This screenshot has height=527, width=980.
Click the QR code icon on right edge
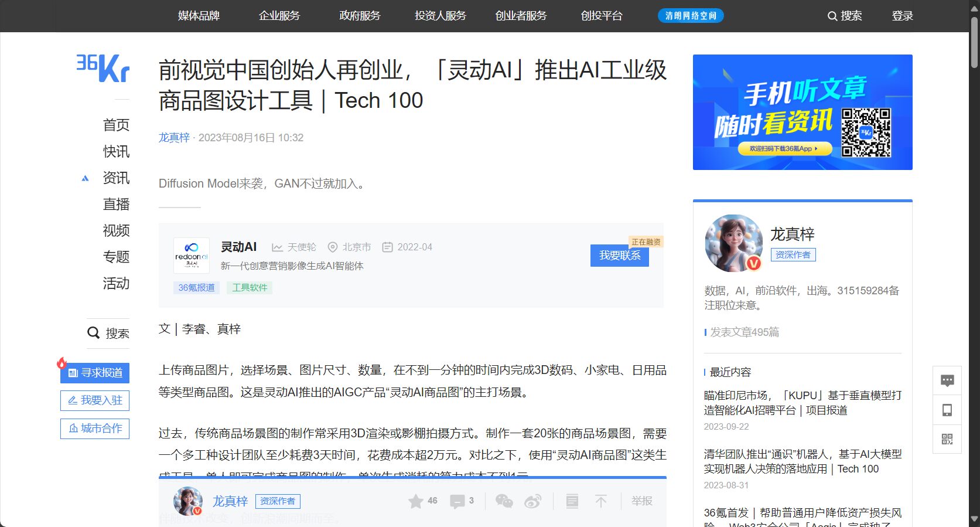pyautogui.click(x=947, y=439)
